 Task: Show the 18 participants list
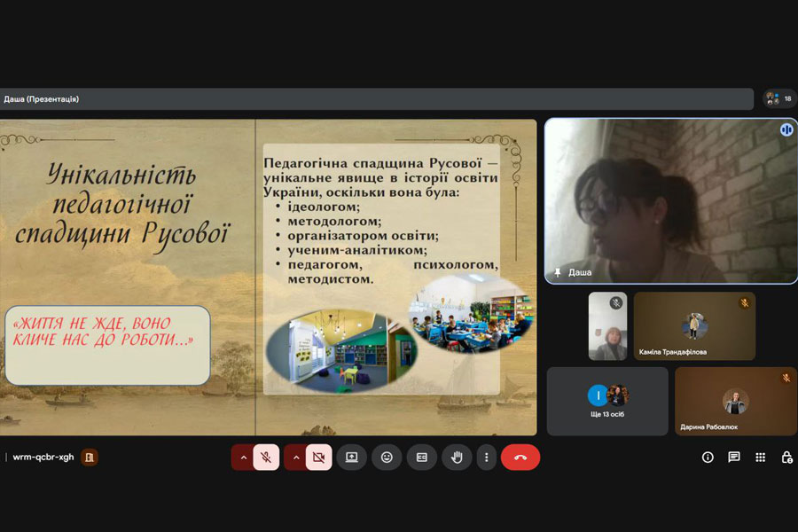779,98
